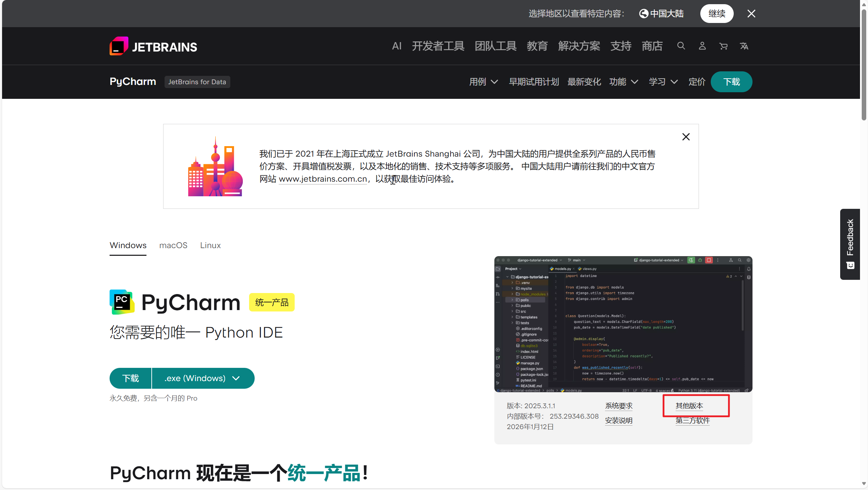Open the shopping cart icon

pos(723,46)
